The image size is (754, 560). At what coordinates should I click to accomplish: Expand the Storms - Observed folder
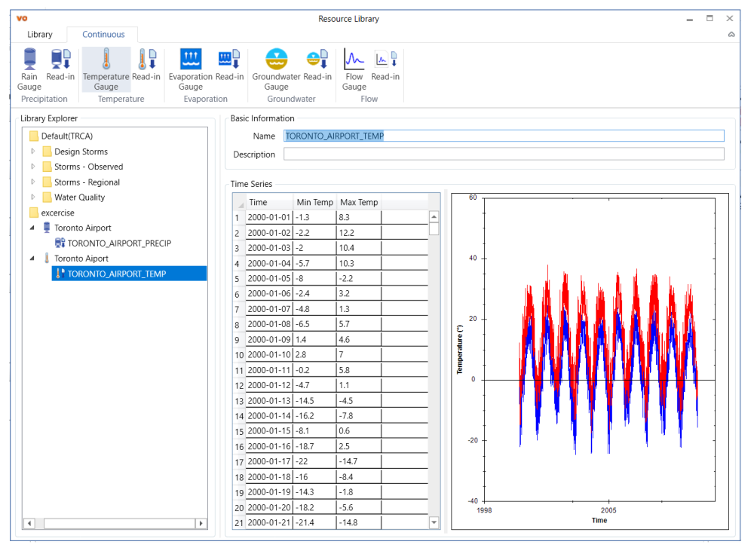tap(33, 167)
